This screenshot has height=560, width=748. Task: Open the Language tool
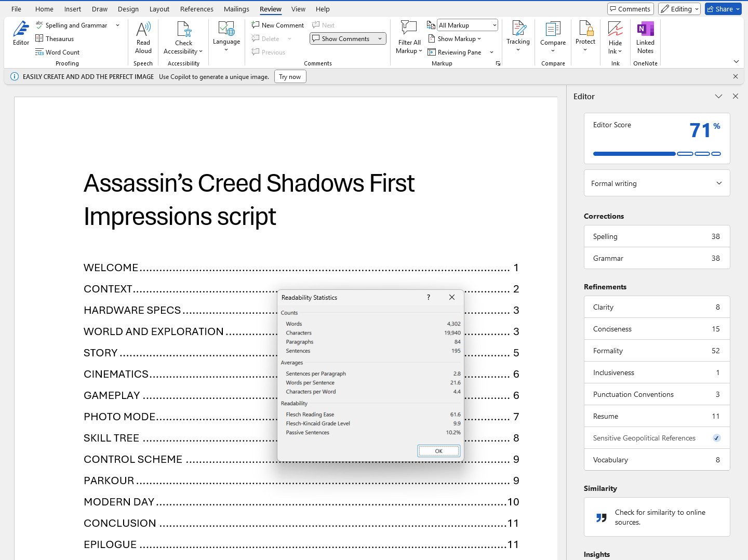[x=226, y=36]
